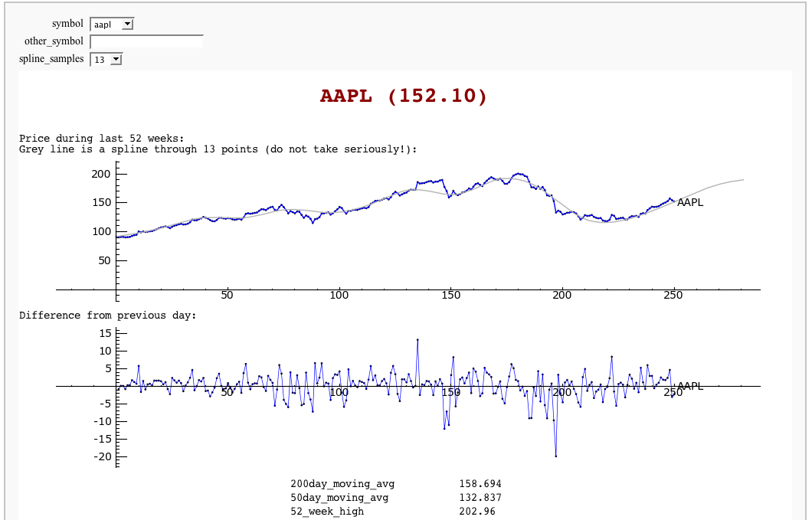Select the 100 label on price chart x-axis

339,295
